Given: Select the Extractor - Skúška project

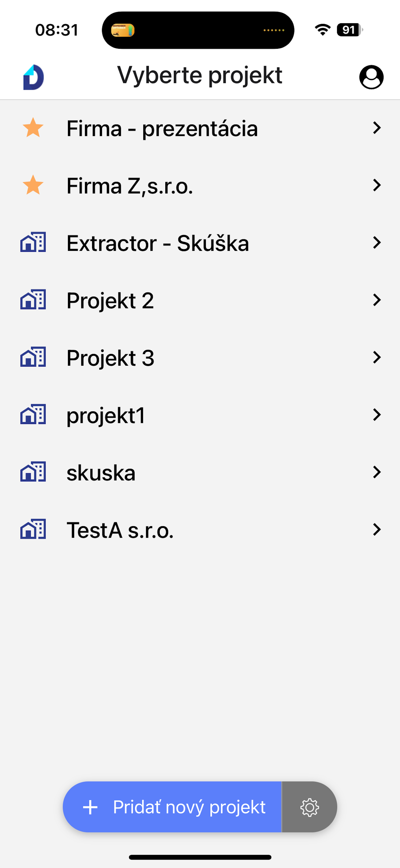Looking at the screenshot, I should click(x=200, y=242).
